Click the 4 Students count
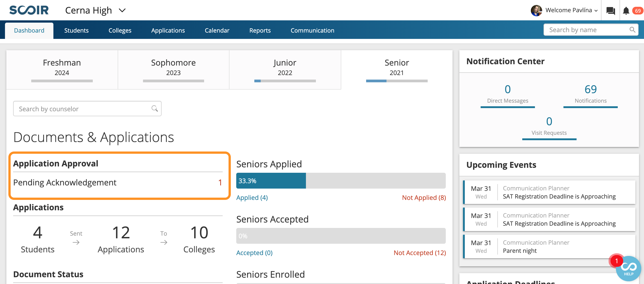The width and height of the screenshot is (644, 284). coord(38,239)
